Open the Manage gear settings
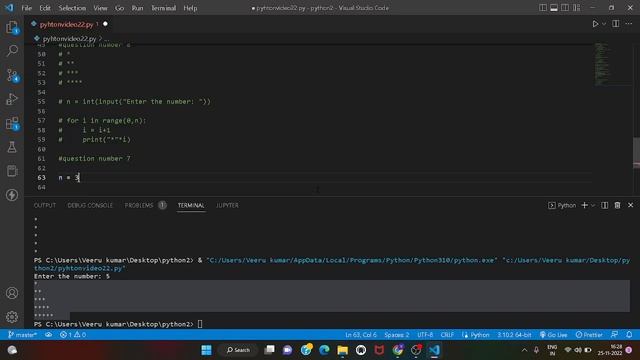This screenshot has width=640, height=360. [12, 317]
